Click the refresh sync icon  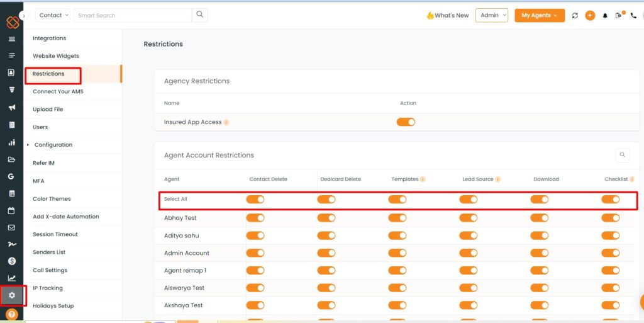[x=575, y=16]
